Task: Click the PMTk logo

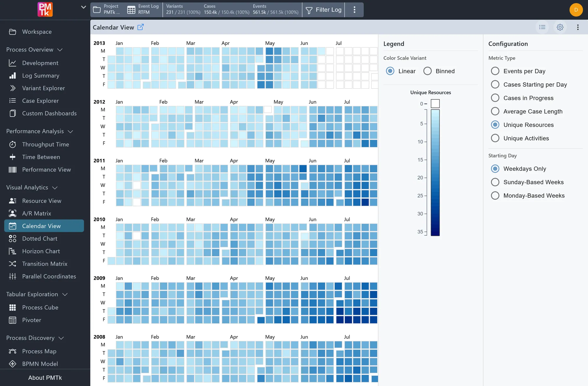Action: pos(45,9)
